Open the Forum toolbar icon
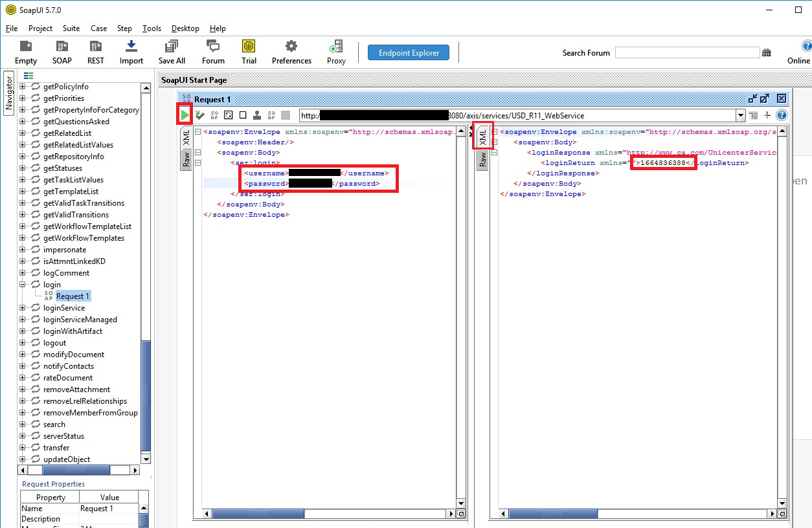The height and width of the screenshot is (528, 812). click(213, 52)
